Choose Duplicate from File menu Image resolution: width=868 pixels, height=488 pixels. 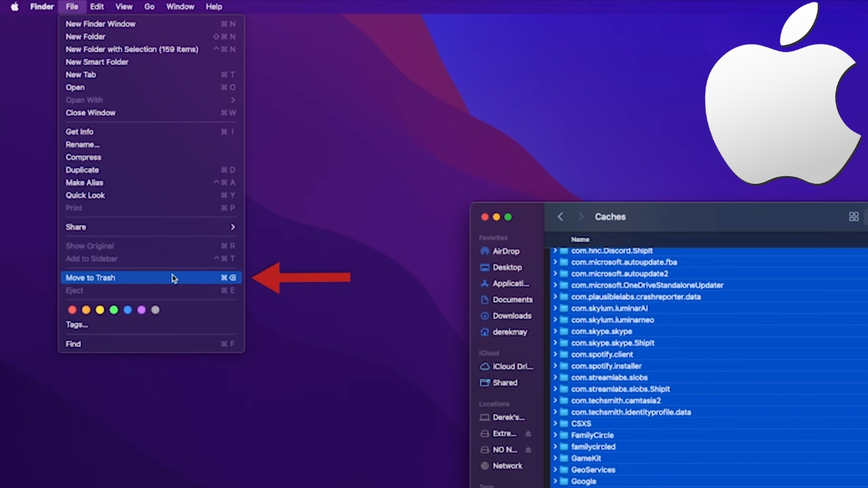(x=151, y=170)
